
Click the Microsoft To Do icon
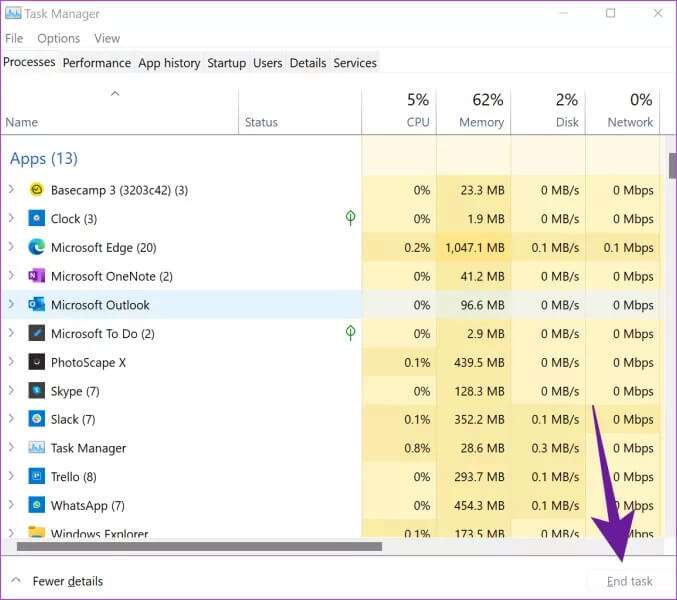click(37, 334)
